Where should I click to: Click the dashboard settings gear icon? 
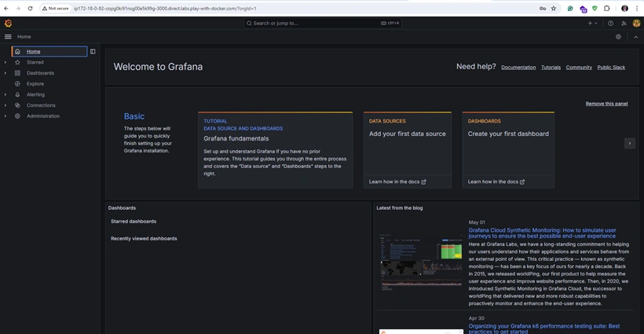[x=618, y=37]
